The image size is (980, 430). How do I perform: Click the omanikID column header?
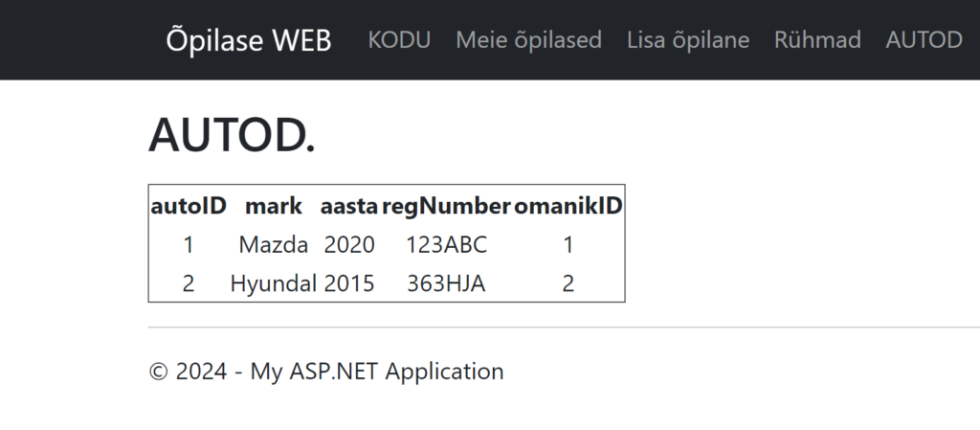pyautogui.click(x=568, y=206)
